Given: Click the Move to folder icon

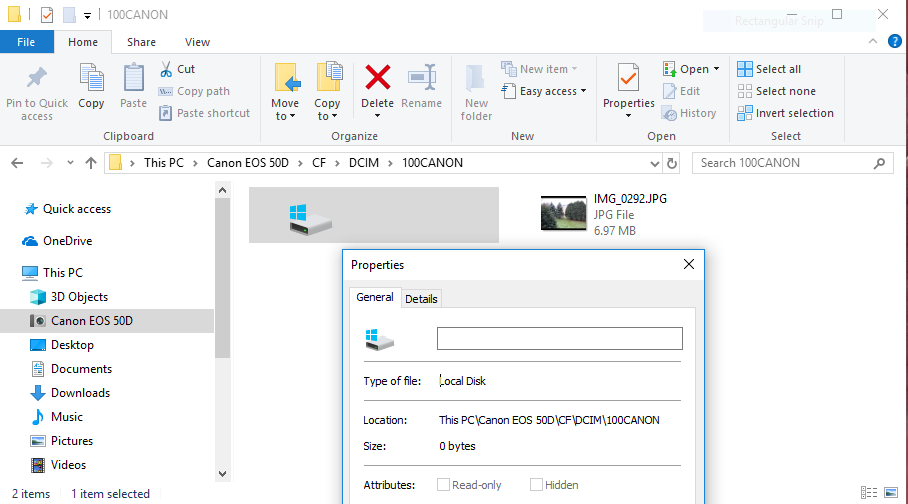Looking at the screenshot, I should [285, 78].
